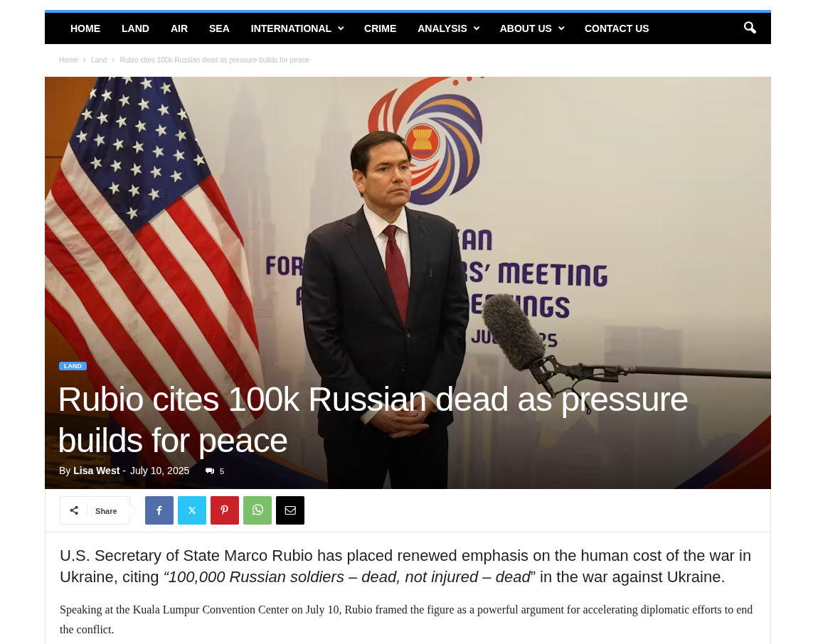
Task: Click the article headline about Rubio
Action: click(x=373, y=419)
